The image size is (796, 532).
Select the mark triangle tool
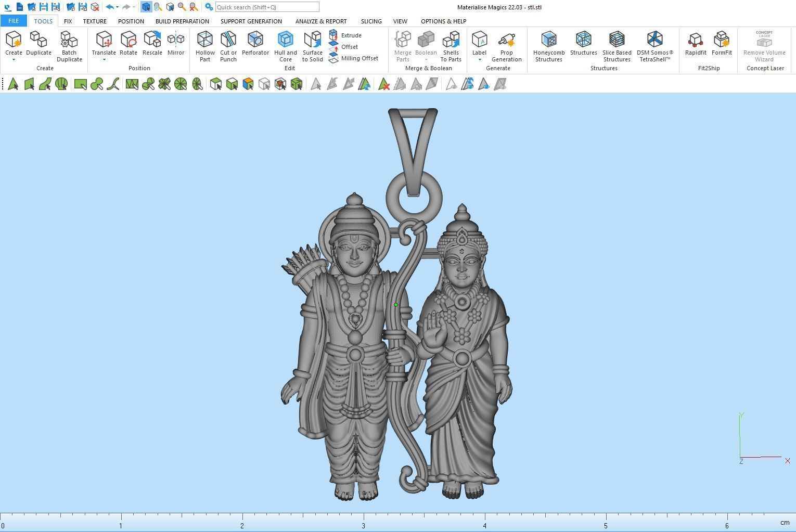pos(13,84)
